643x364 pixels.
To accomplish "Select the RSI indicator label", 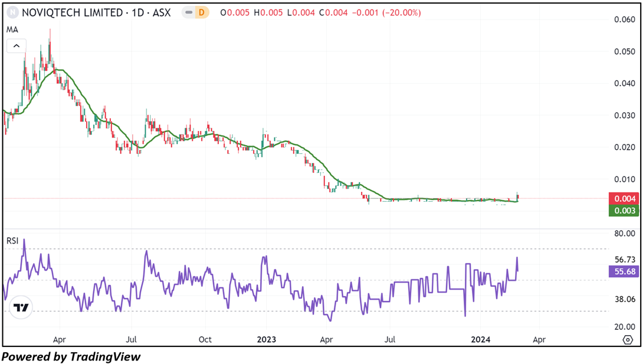I will pyautogui.click(x=12, y=241).
